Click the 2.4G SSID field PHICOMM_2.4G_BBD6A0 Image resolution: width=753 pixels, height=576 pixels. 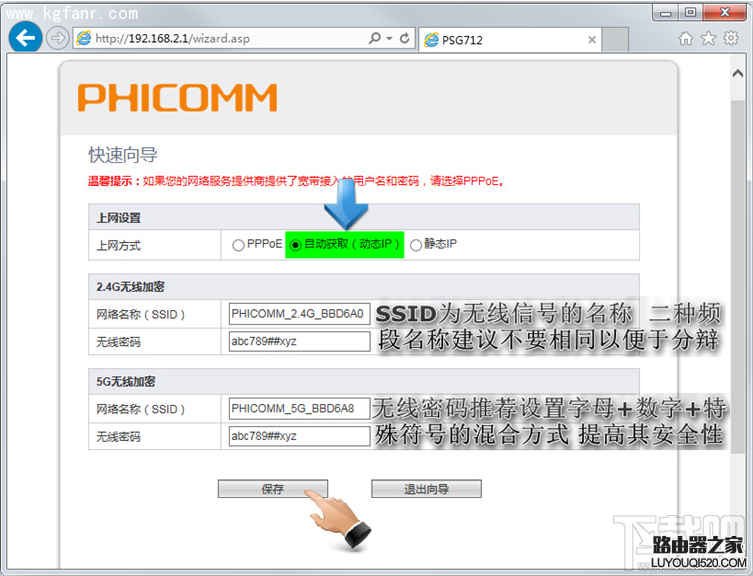(x=299, y=314)
